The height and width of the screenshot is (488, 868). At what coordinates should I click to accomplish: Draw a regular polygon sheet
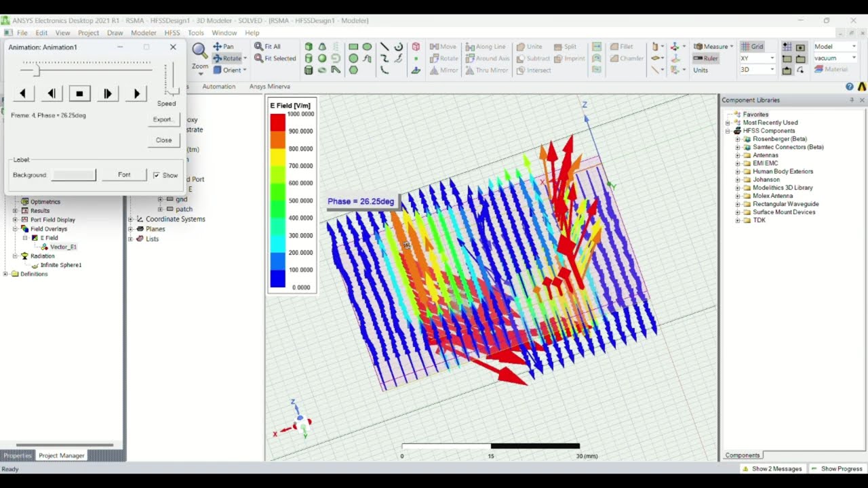(353, 70)
